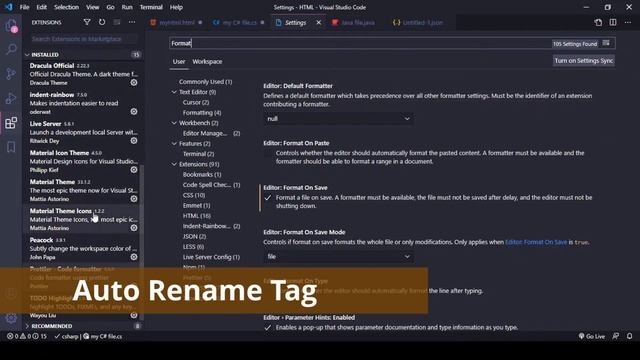Open my C# file.cs status bar project
The image size is (640, 360).
[x=103, y=336]
